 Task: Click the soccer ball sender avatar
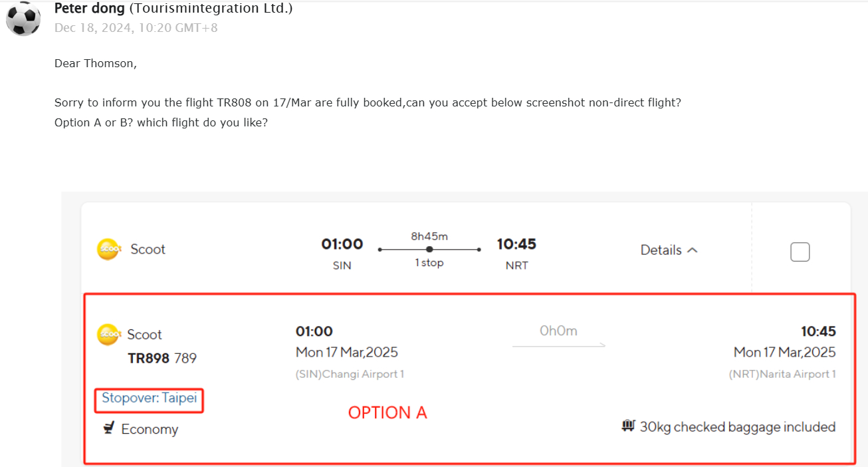point(23,18)
